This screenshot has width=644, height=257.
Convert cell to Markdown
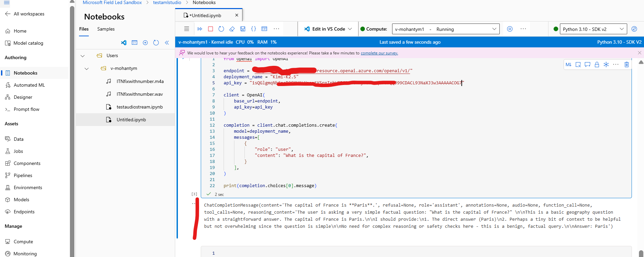pyautogui.click(x=569, y=65)
